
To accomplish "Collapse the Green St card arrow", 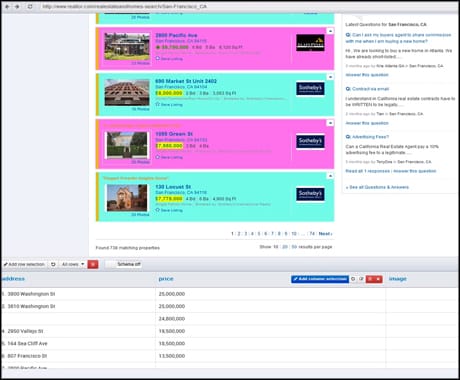I will click(x=330, y=123).
